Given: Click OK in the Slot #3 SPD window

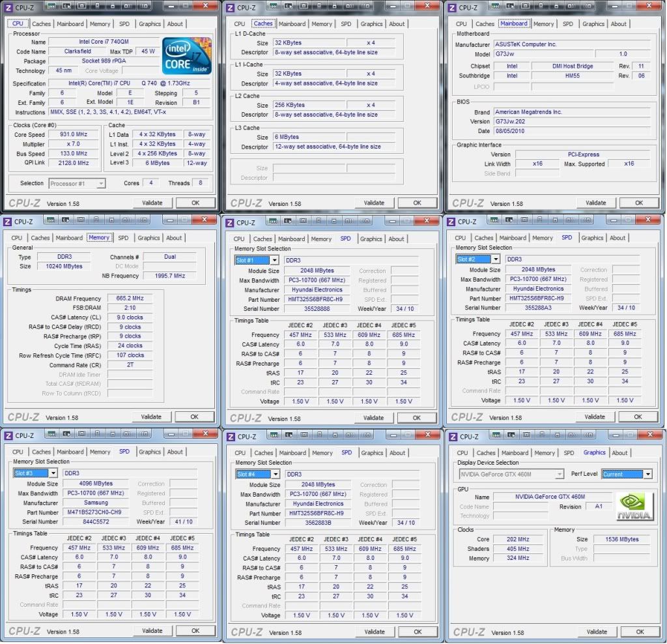Looking at the screenshot, I should pyautogui.click(x=195, y=630).
